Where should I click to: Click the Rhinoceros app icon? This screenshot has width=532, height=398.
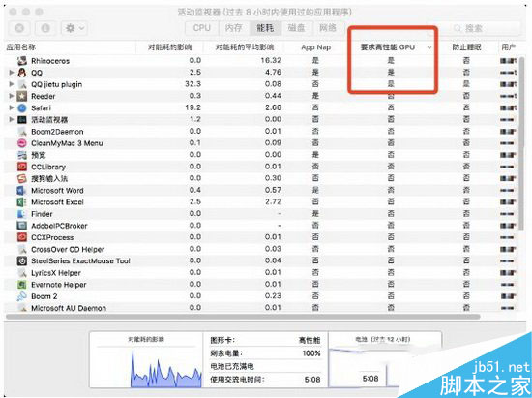pos(22,61)
